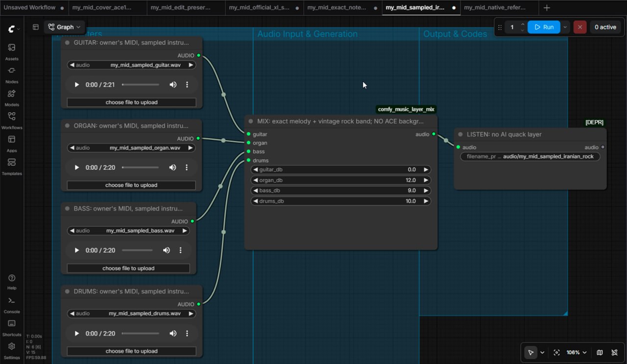Increase the guitar_db value arrow
Image resolution: width=627 pixels, height=364 pixels.
(x=426, y=170)
